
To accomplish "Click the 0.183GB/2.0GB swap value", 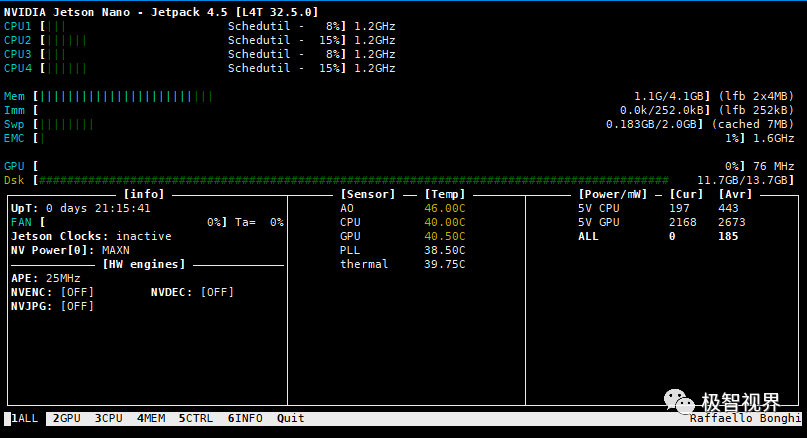I will pyautogui.click(x=654, y=124).
